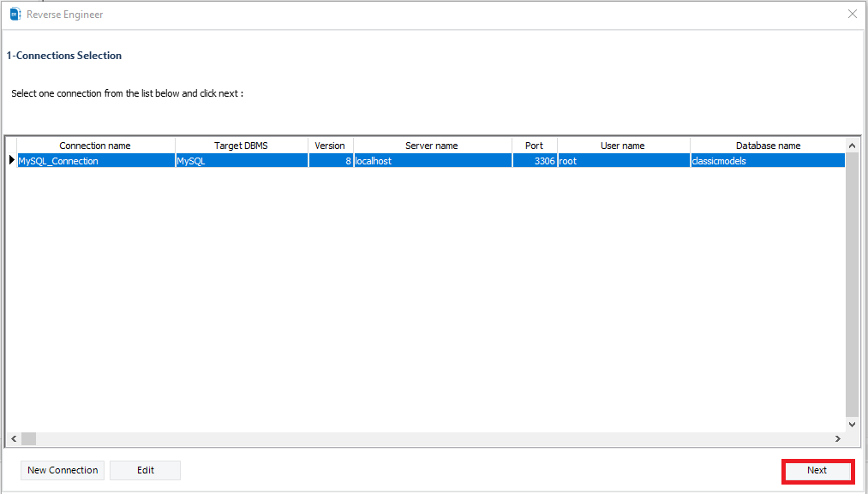Open the Edit connection dialog
Screen dimensions: 868x494
click(x=145, y=470)
